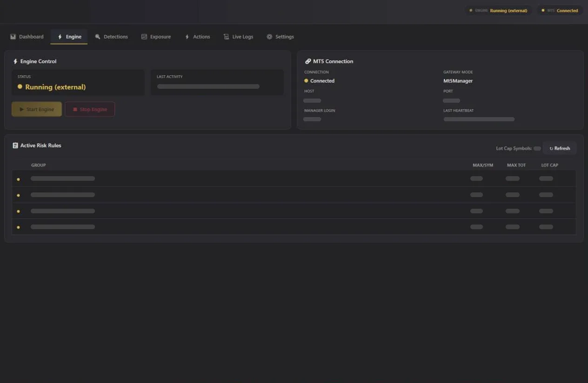Image resolution: width=588 pixels, height=383 pixels.
Task: Click the link icon beside MT5 Connection
Action: click(307, 61)
